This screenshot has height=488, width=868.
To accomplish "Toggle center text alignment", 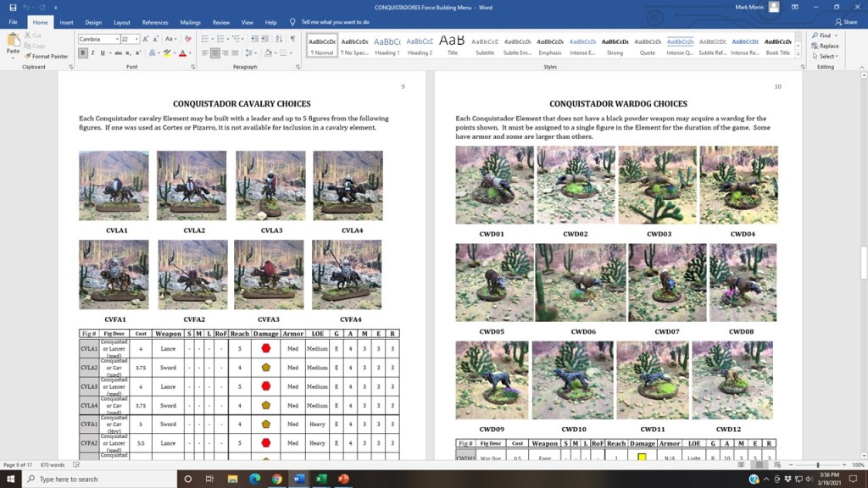I will pos(216,53).
